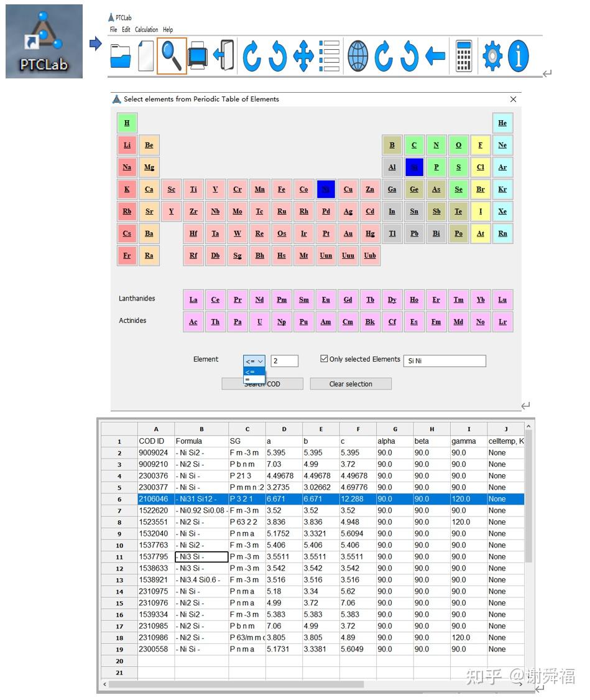Click the new blank document toolbar icon
Screen dimensions: 590x700
[146, 56]
